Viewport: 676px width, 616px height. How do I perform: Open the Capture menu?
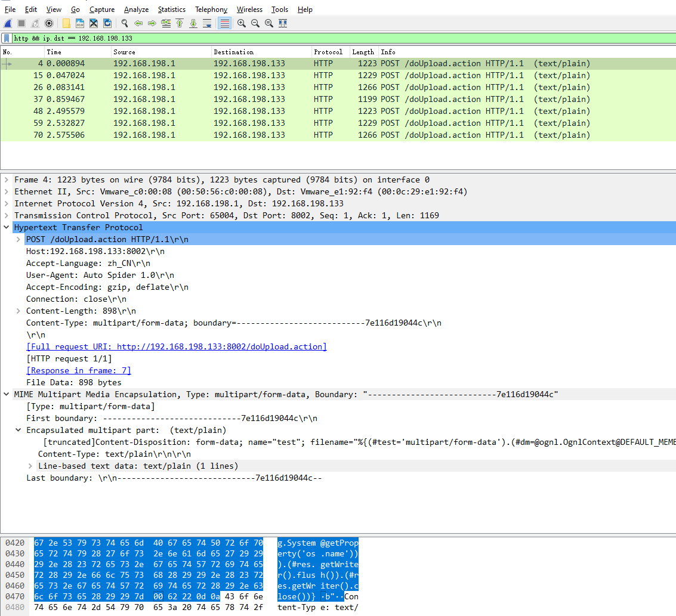pos(102,10)
